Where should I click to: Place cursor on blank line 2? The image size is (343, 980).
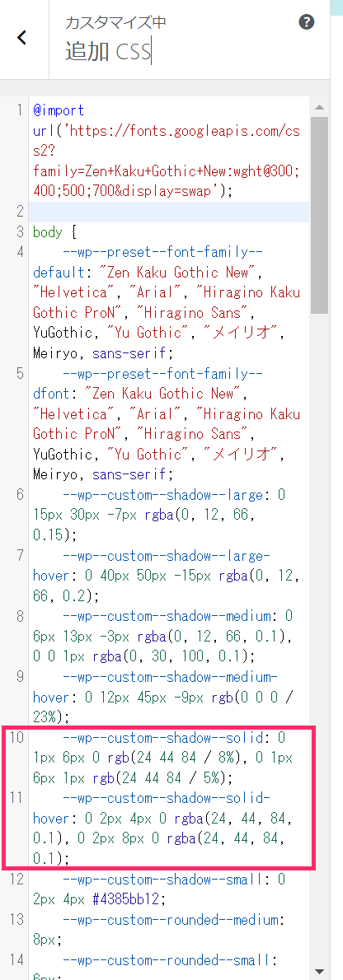(169, 212)
